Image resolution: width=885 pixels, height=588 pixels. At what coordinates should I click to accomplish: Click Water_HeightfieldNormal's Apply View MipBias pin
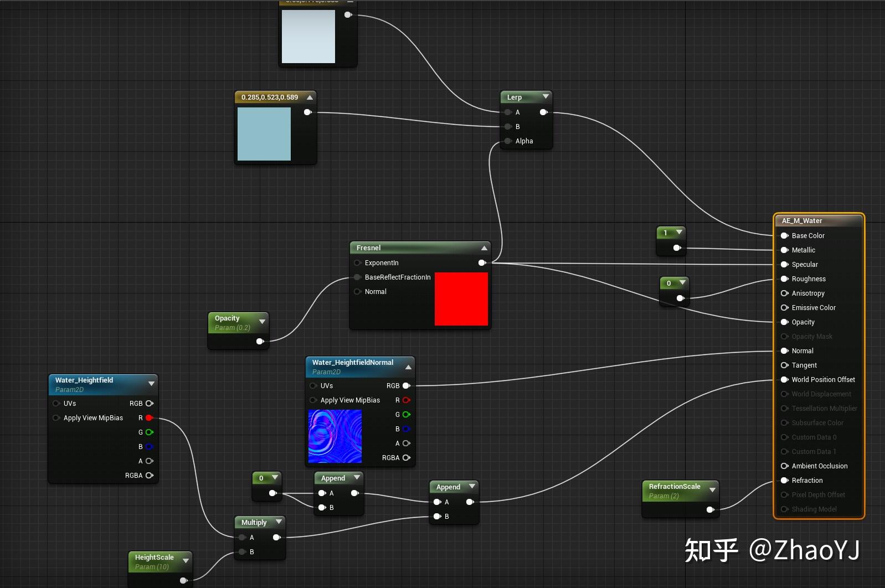pos(313,400)
